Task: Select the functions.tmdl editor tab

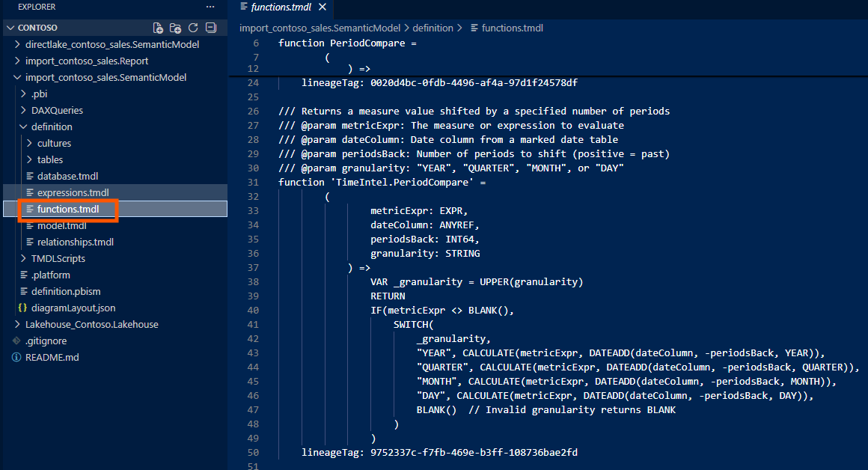Action: point(281,7)
